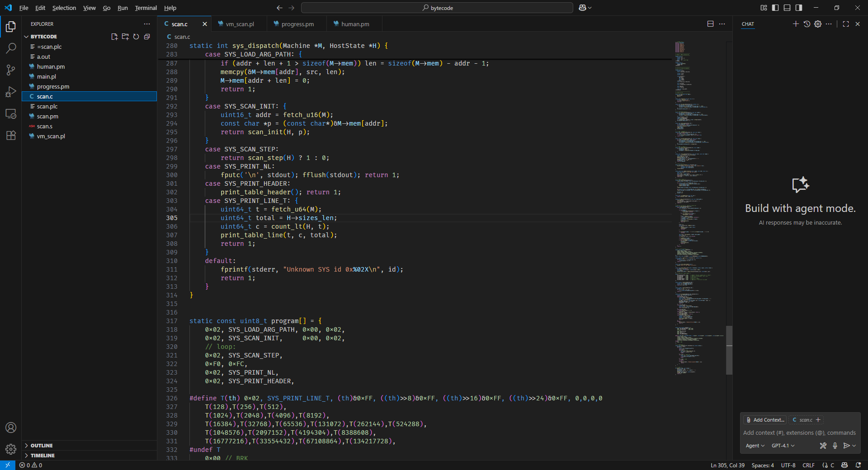The width and height of the screenshot is (868, 470).
Task: Open the Search view in activity bar
Action: point(11,48)
